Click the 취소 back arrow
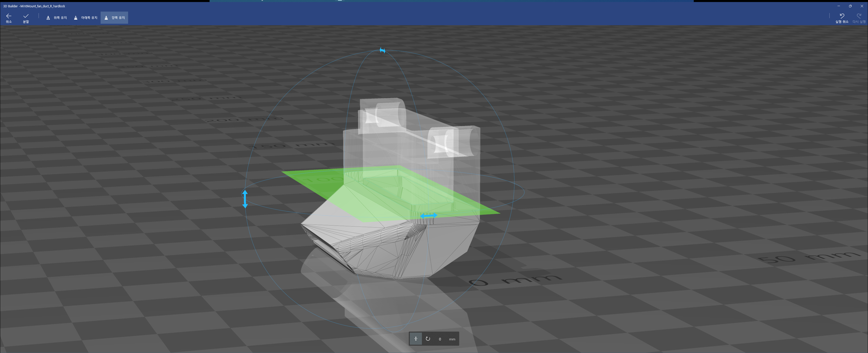This screenshot has height=353, width=868. tap(9, 18)
